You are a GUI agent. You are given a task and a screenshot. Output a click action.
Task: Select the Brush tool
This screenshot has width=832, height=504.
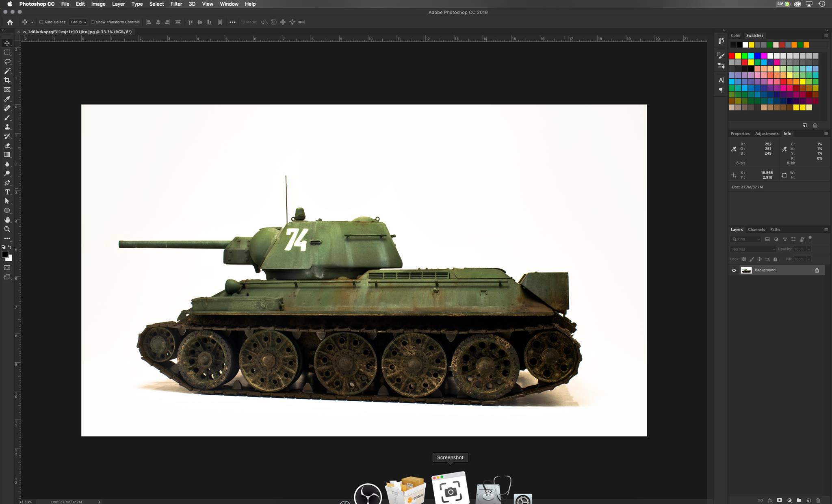[7, 118]
